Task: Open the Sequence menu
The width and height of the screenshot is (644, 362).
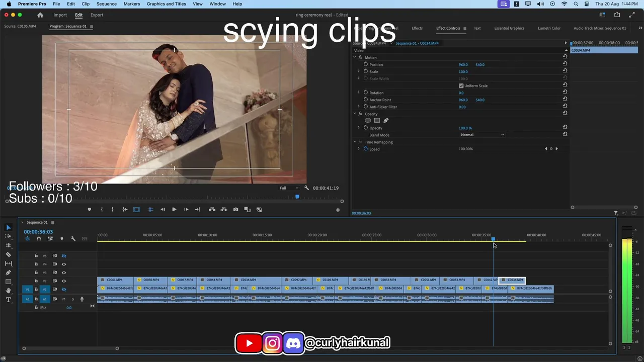Action: 107,4
